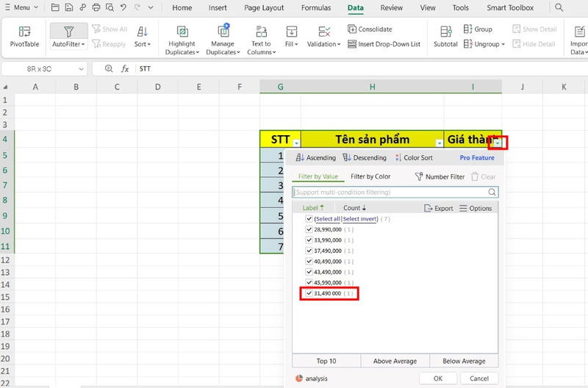588x388 pixels.
Task: Click the Consolidate icon in the ribbon
Action: pyautogui.click(x=352, y=29)
